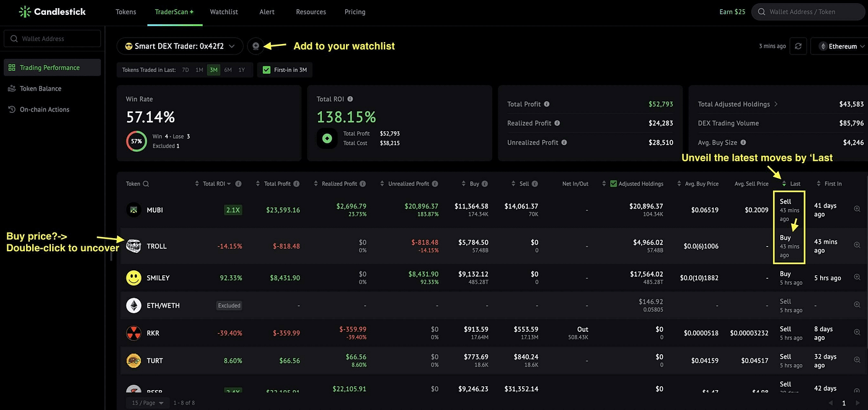Viewport: 868px width, 410px height.
Task: Click the TROLL token icon
Action: (133, 246)
